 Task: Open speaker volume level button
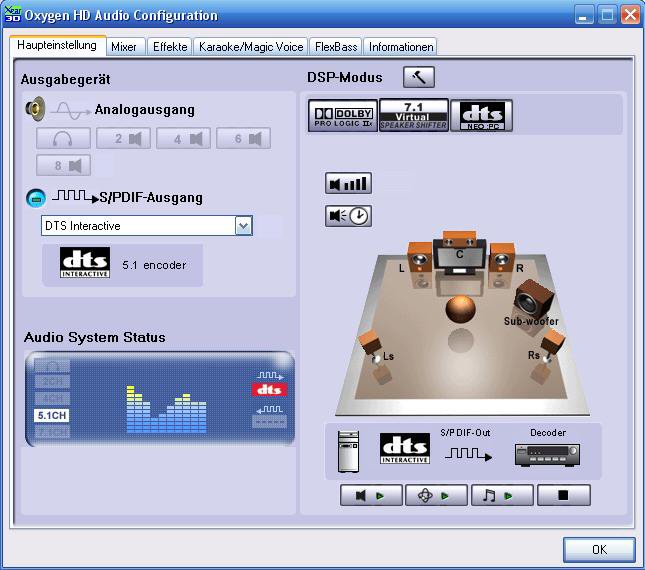tap(348, 183)
